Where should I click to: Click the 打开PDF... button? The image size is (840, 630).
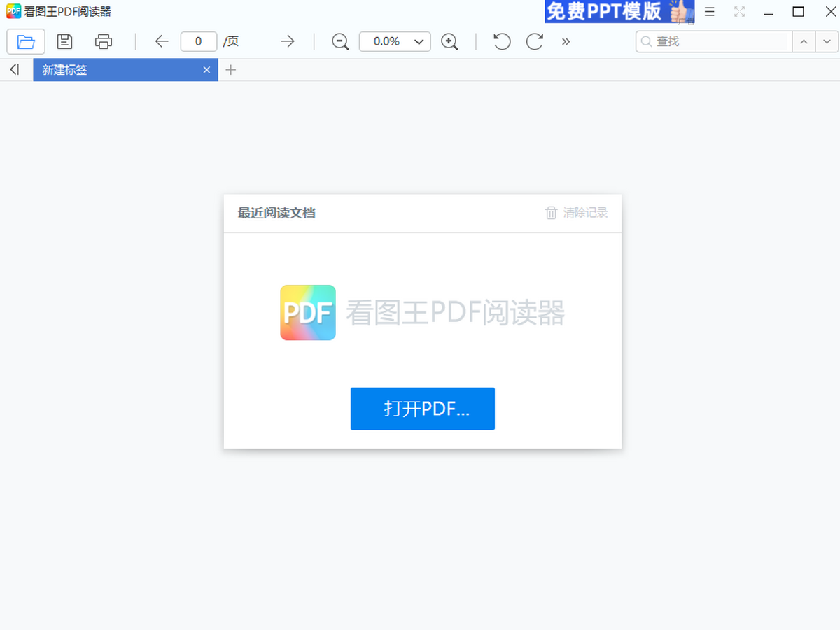coord(422,409)
